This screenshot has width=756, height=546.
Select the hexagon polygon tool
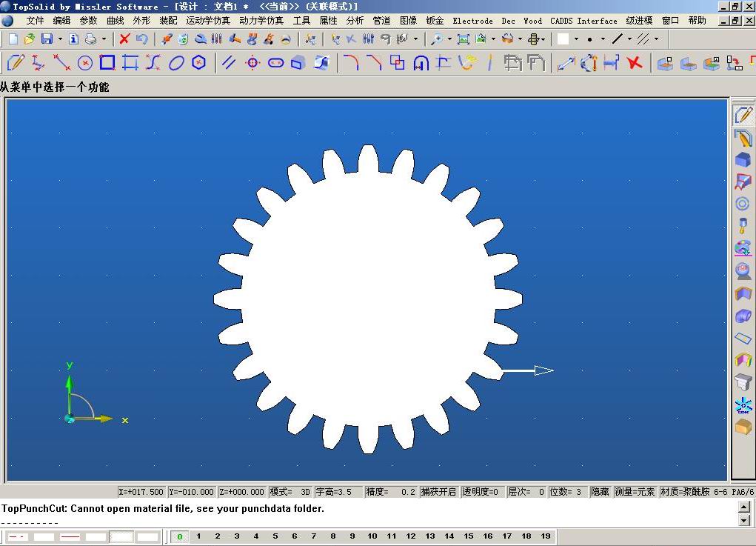pyautogui.click(x=199, y=63)
